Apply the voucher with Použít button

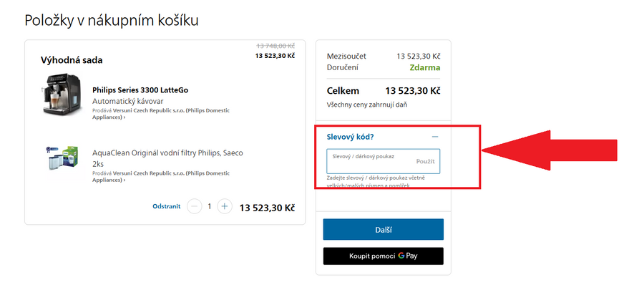[425, 162]
